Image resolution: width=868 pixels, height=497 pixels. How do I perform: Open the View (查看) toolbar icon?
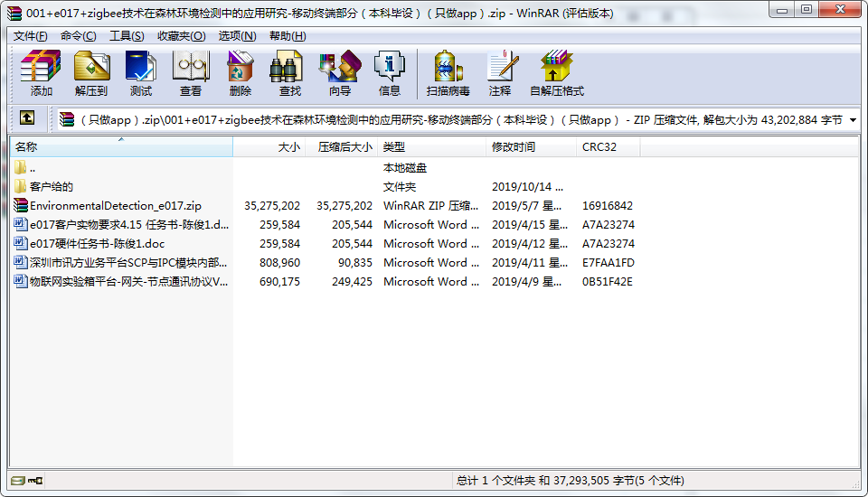[191, 66]
